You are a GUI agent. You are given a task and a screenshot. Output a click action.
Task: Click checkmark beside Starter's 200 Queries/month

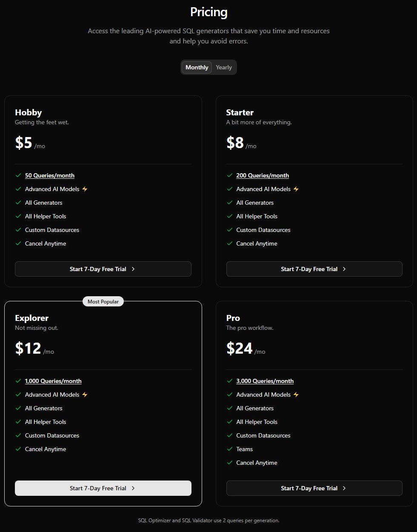[x=230, y=175]
